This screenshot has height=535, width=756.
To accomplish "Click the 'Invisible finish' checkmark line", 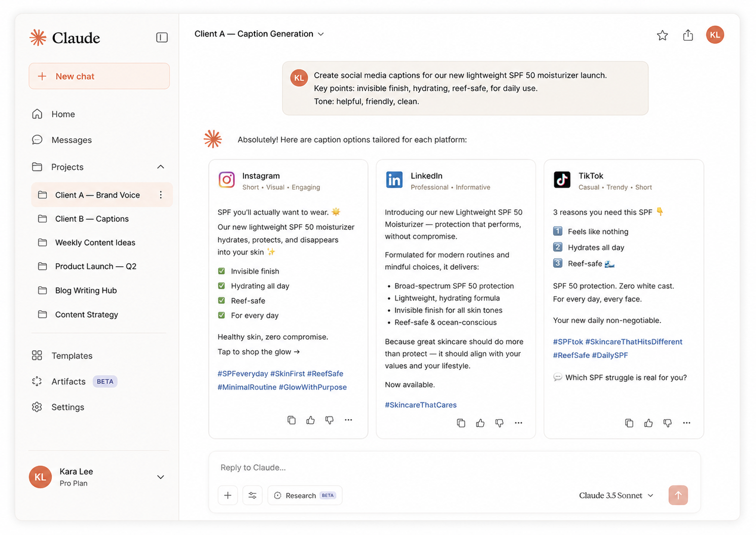I will point(248,271).
